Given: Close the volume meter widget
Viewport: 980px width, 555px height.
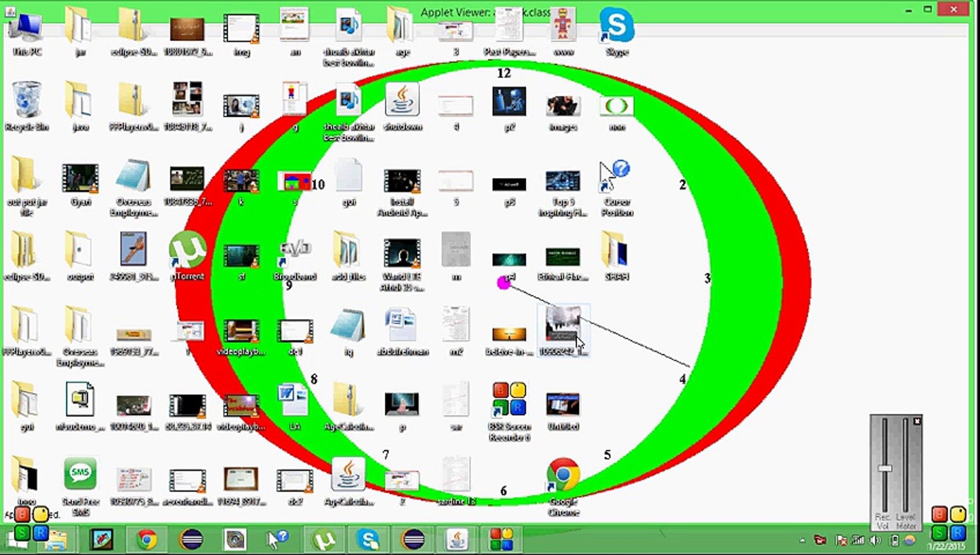Looking at the screenshot, I should pos(917,421).
